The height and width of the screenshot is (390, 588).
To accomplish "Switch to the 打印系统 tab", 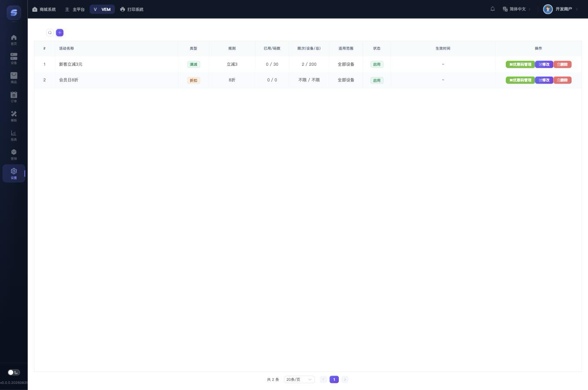I will click(132, 9).
